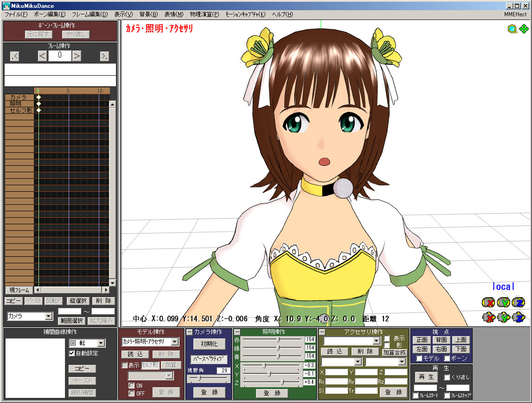Image resolution: width=532 pixels, height=403 pixels.
Task: Open the 物理演算(P) menu
Action: pos(204,14)
